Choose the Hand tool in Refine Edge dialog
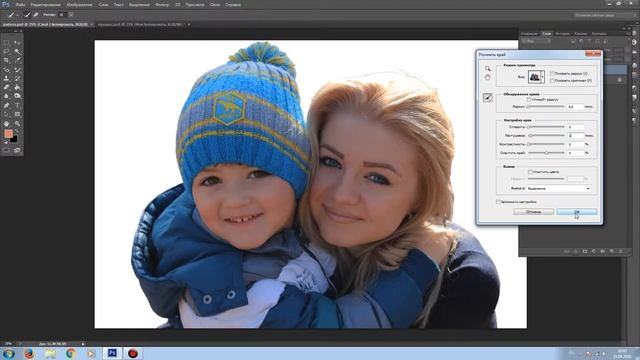The width and height of the screenshot is (640, 360). click(x=487, y=77)
